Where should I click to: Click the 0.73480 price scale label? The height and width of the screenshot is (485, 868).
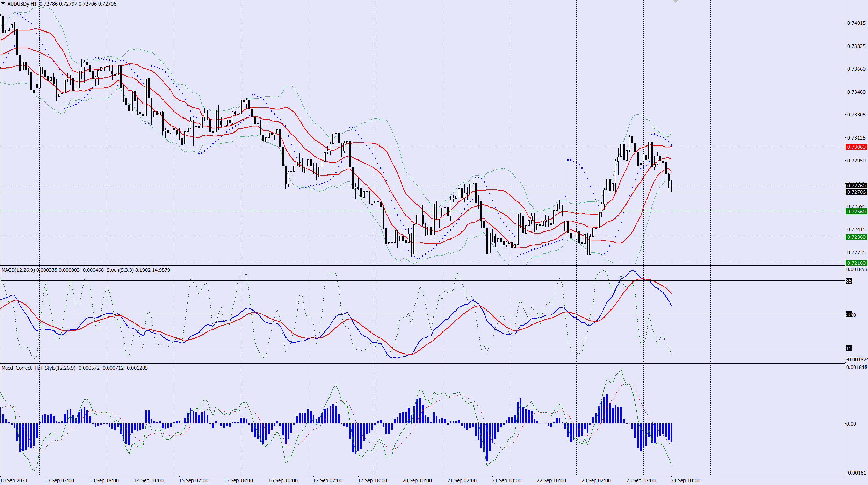(856, 92)
